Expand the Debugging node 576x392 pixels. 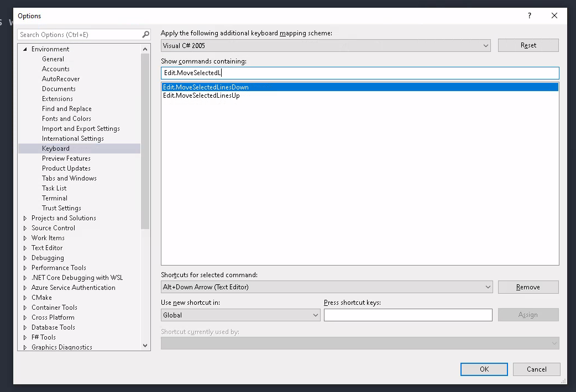point(25,258)
